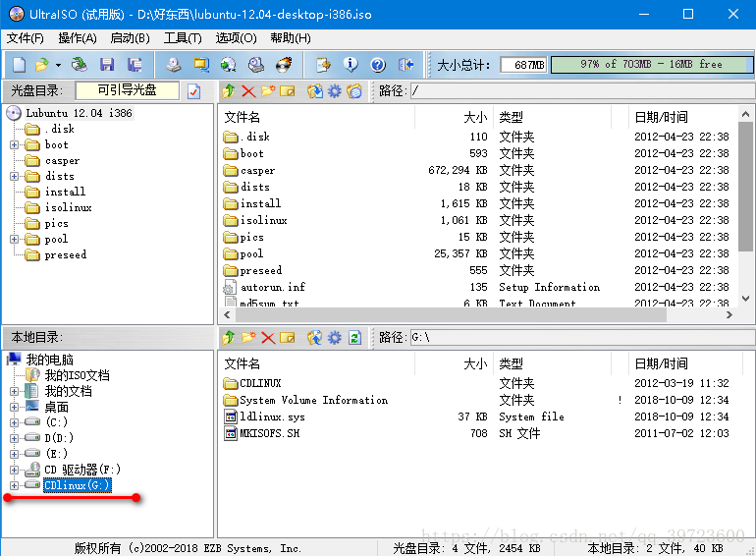Click the Mount to virtual drive icon
Viewport: 756px width, 556px height.
click(x=256, y=65)
